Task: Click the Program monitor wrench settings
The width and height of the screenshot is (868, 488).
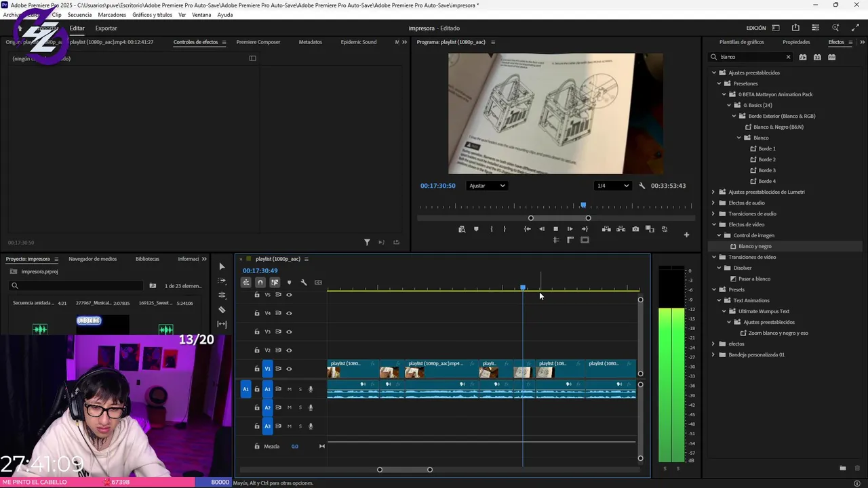Action: 642,186
